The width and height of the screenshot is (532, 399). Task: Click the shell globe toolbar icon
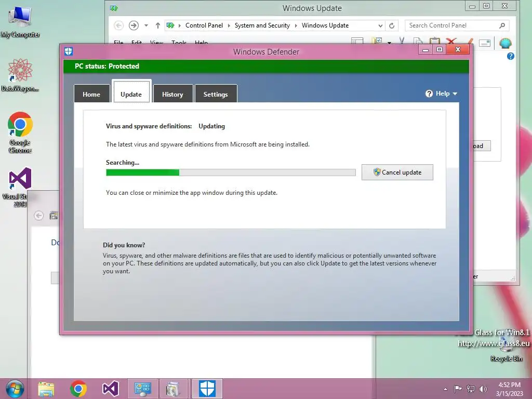point(506,43)
